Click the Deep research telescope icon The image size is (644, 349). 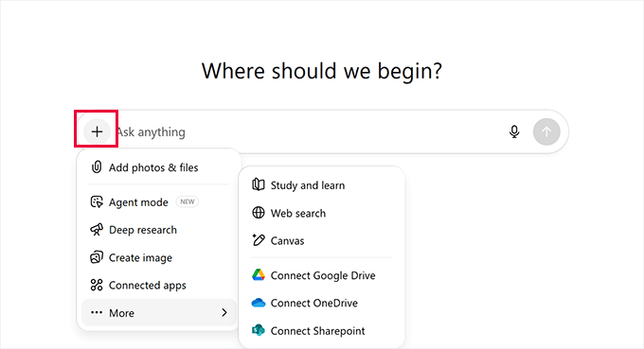coord(97,230)
